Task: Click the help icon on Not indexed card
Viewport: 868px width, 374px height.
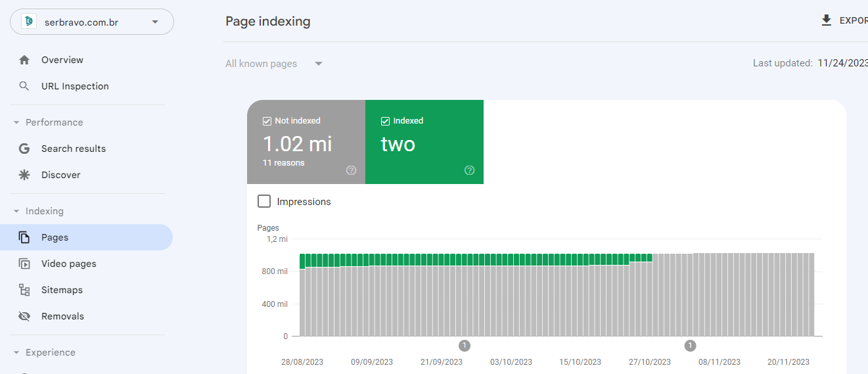Action: 351,170
